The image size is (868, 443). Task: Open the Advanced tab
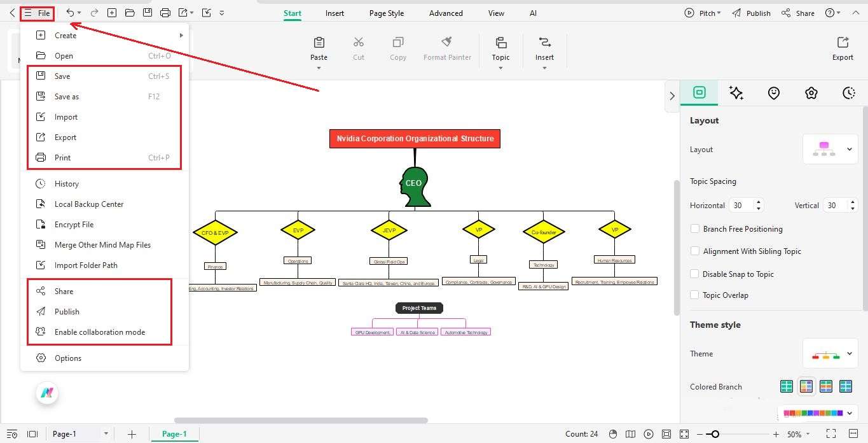click(x=446, y=13)
